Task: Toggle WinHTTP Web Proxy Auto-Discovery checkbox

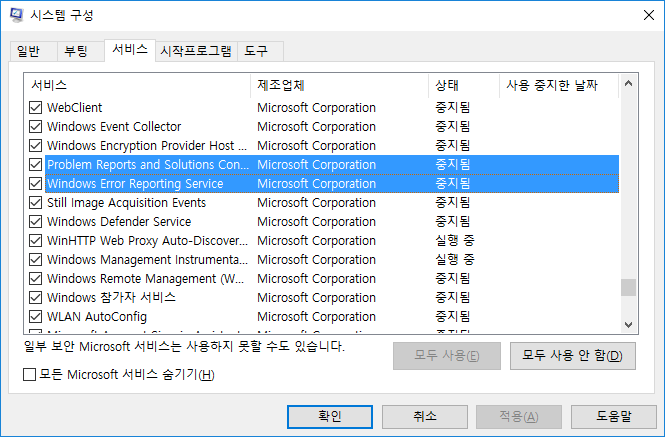Action: (x=36, y=241)
